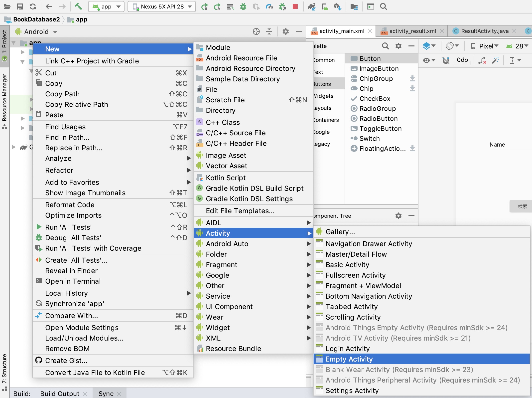Toggle the view options eye icon
Viewport: 532px width, 398px height.
(x=429, y=60)
